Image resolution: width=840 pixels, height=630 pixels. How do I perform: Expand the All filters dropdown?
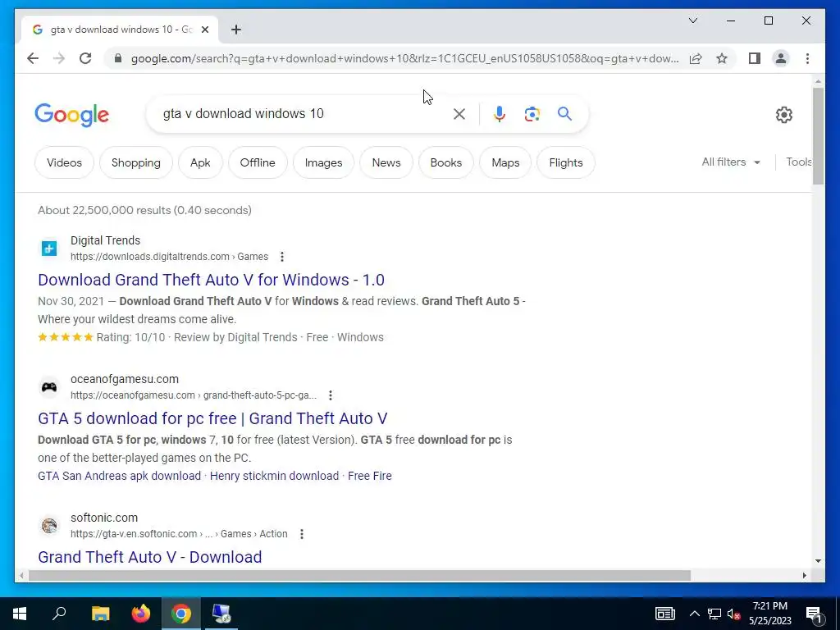tap(731, 162)
